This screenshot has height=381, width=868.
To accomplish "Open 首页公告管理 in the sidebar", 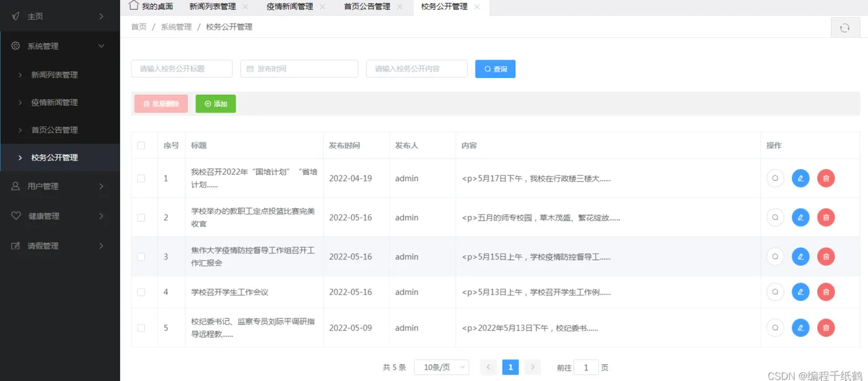I will [x=60, y=130].
